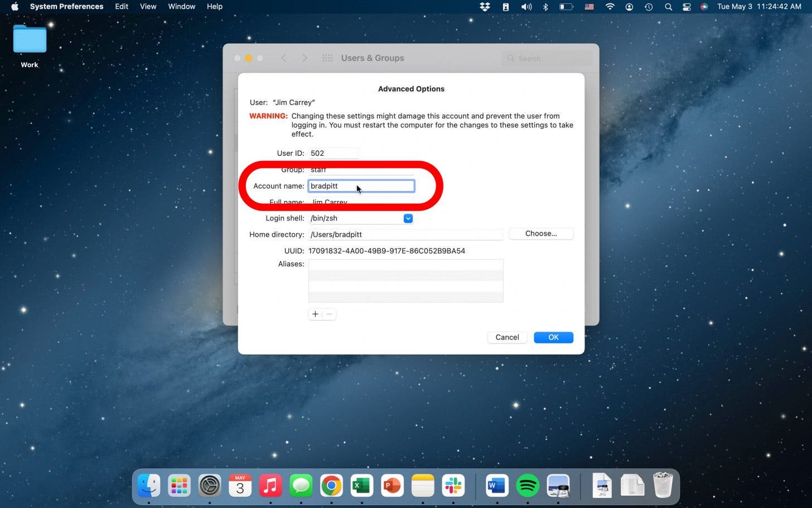
Task: Launch Microsoft Excel from the Dock
Action: 361,486
